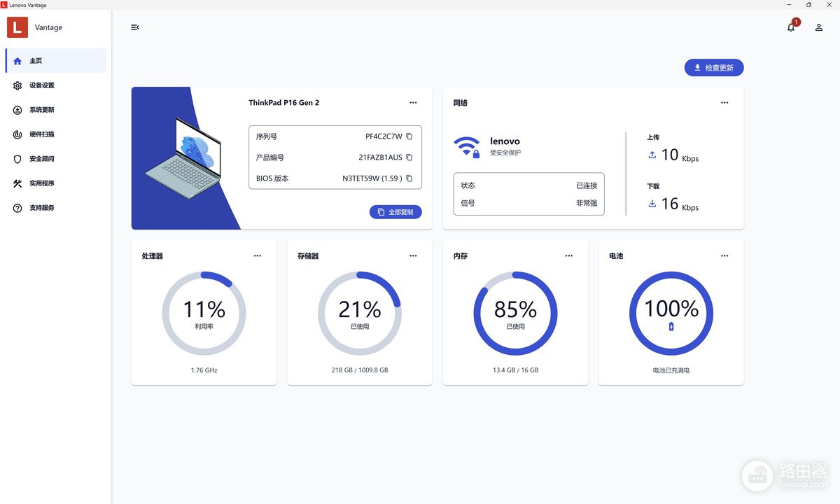Click the 系统更新 download icon

17,110
